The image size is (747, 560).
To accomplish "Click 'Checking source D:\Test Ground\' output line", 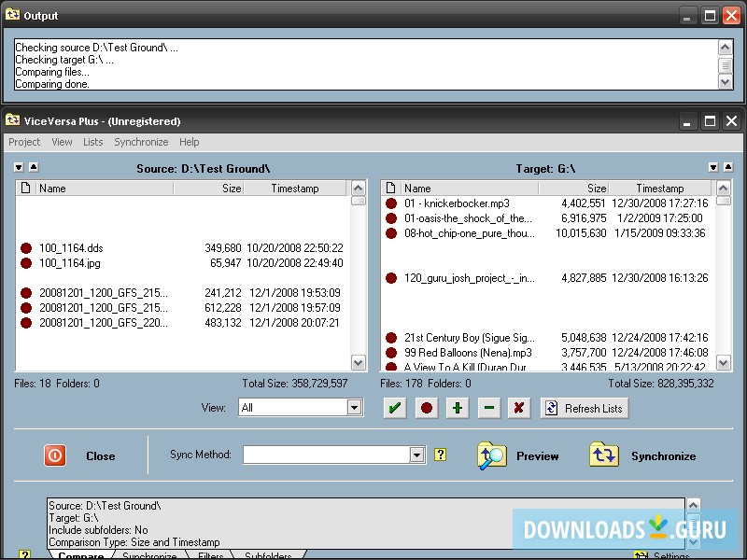I will click(x=97, y=48).
